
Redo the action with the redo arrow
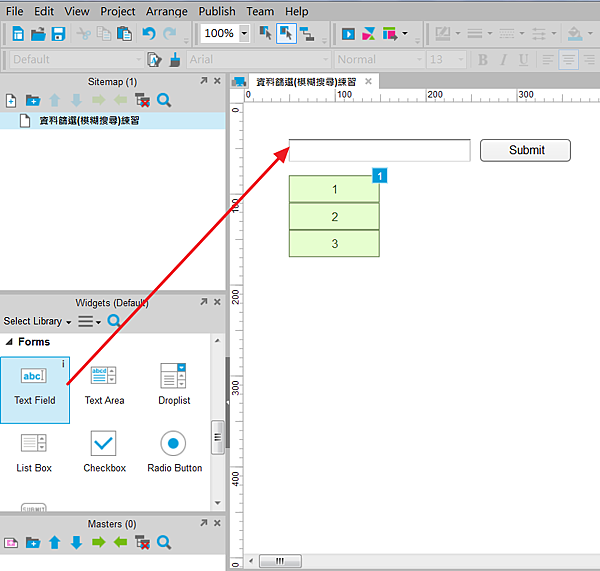coord(170,34)
